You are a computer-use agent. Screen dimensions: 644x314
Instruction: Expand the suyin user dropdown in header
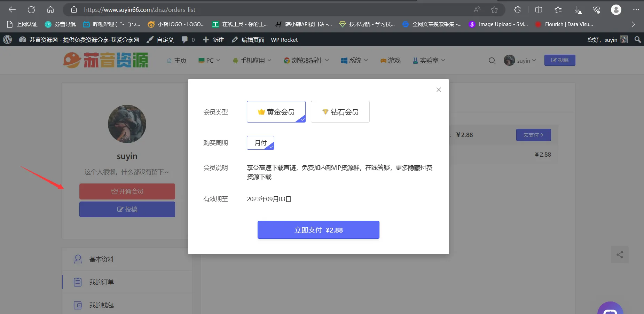pyautogui.click(x=520, y=61)
